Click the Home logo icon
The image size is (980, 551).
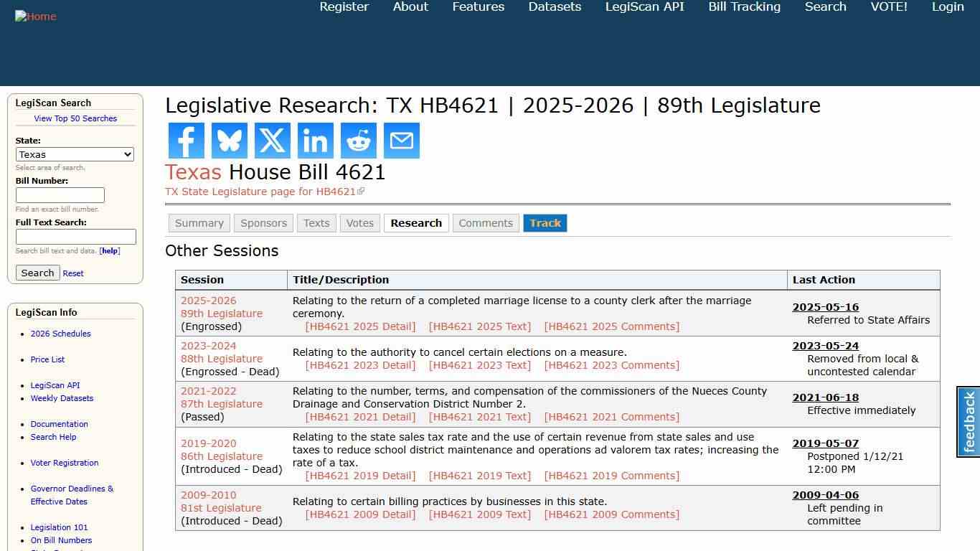click(x=35, y=16)
